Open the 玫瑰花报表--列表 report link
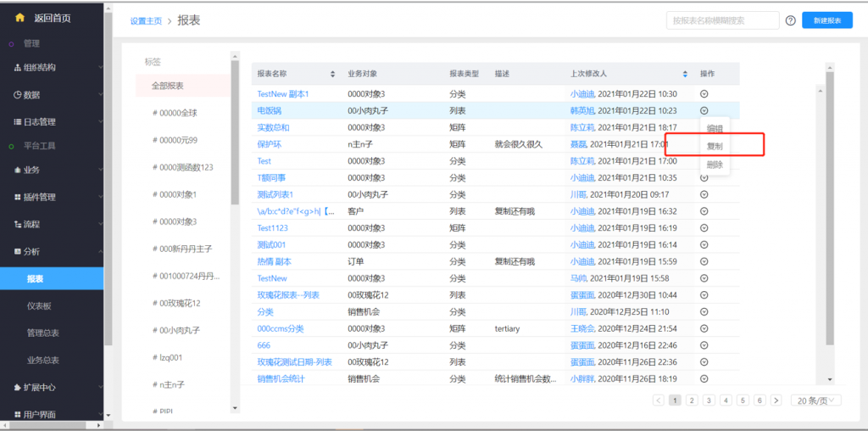This screenshot has height=431, width=868. click(x=288, y=295)
